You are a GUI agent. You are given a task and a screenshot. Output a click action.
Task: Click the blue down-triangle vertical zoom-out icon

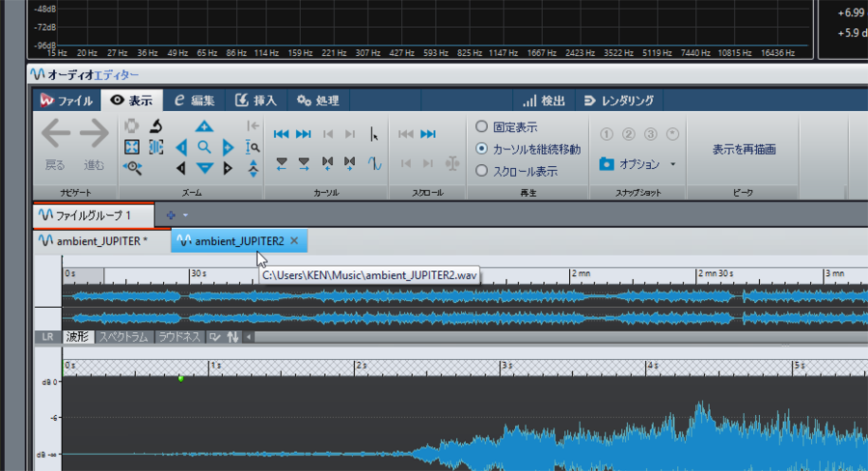[204, 168]
